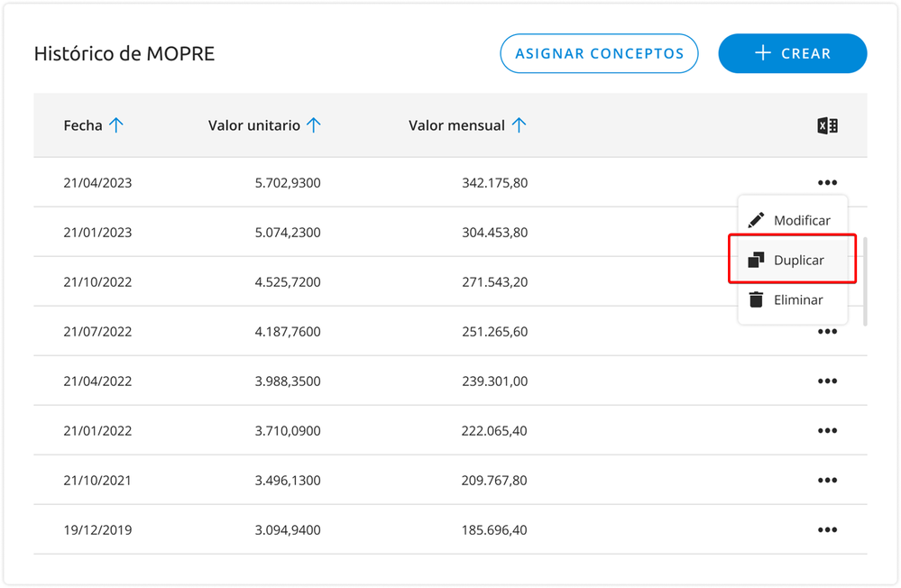Viewport: 901px width, 588px height.
Task: Click the Valor mensual column header label
Action: tap(456, 126)
